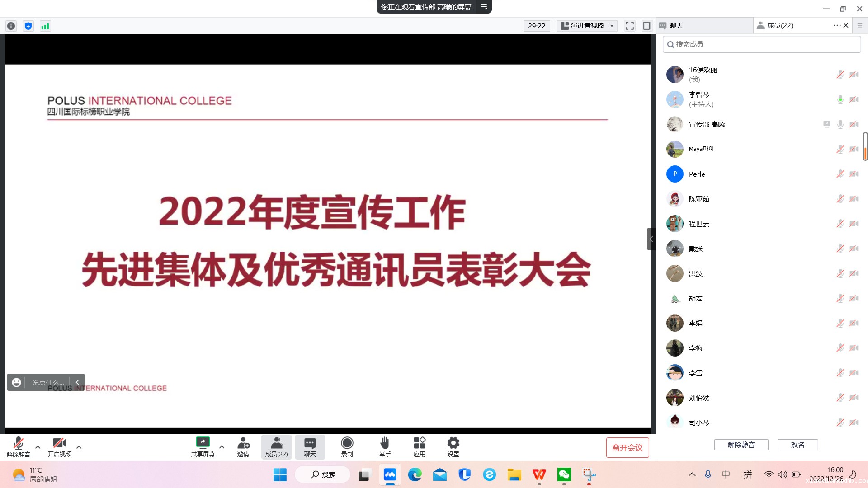Open the taskbar 搜索 search box
Viewport: 868px width, 488px height.
323,474
